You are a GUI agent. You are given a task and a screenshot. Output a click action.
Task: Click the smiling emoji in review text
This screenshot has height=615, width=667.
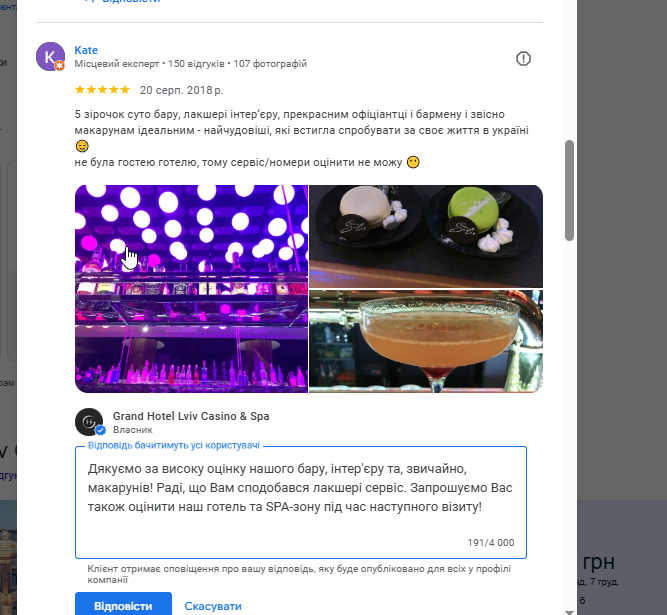82,146
